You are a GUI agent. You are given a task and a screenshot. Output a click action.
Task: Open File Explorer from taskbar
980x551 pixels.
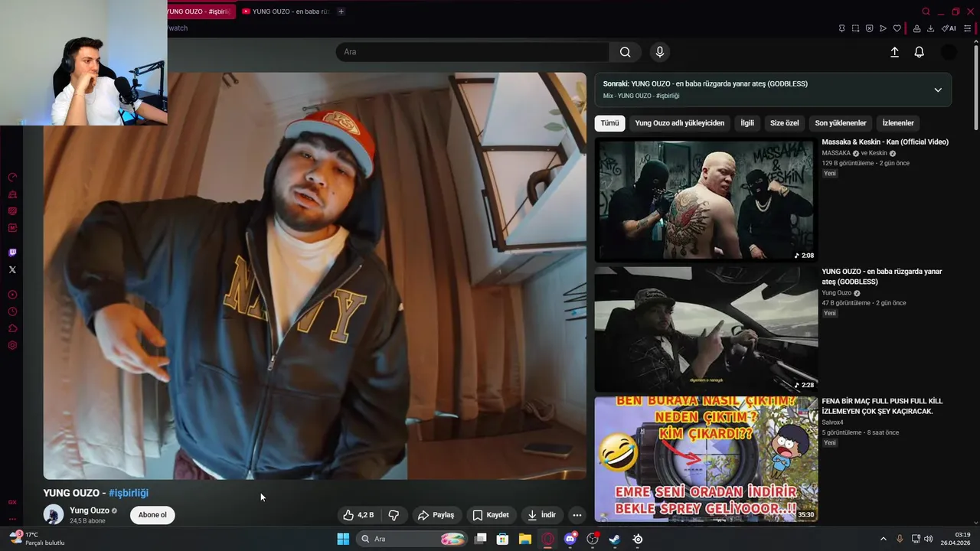coord(525,539)
